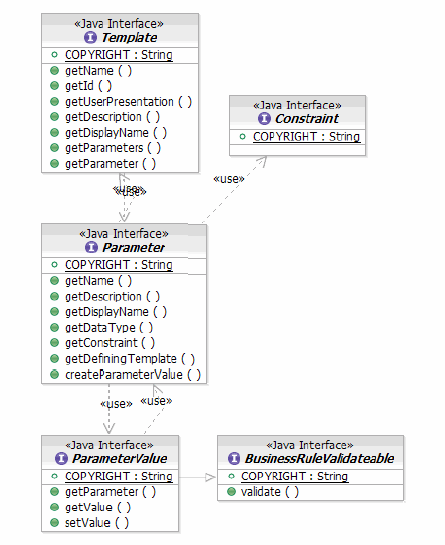
Task: Select getUserPresentation ( ) operation
Action: coord(129,102)
